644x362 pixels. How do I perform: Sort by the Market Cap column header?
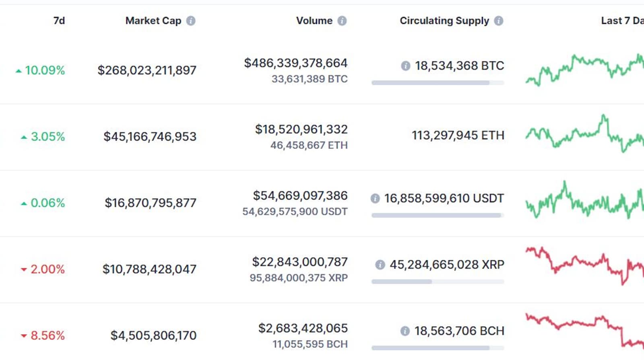[153, 21]
